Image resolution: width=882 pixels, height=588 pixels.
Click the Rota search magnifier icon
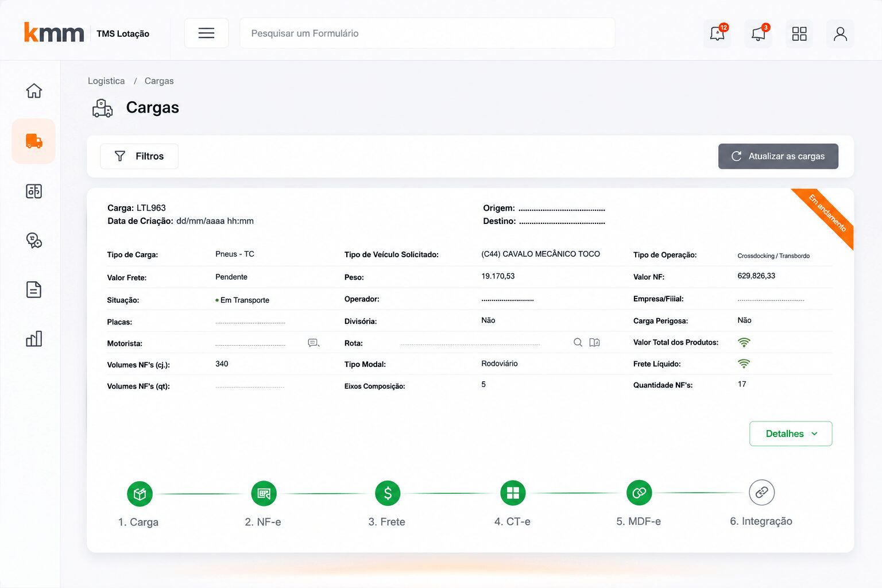coord(578,342)
